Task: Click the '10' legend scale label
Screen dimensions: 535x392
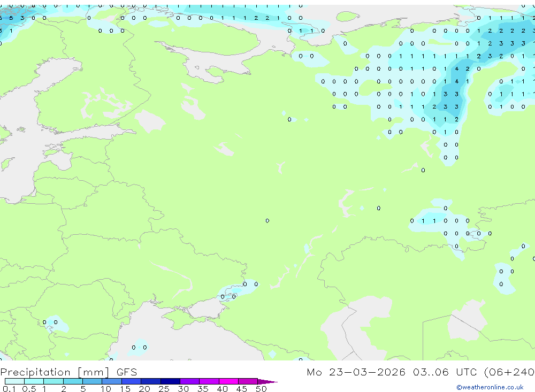Action: (x=106, y=389)
